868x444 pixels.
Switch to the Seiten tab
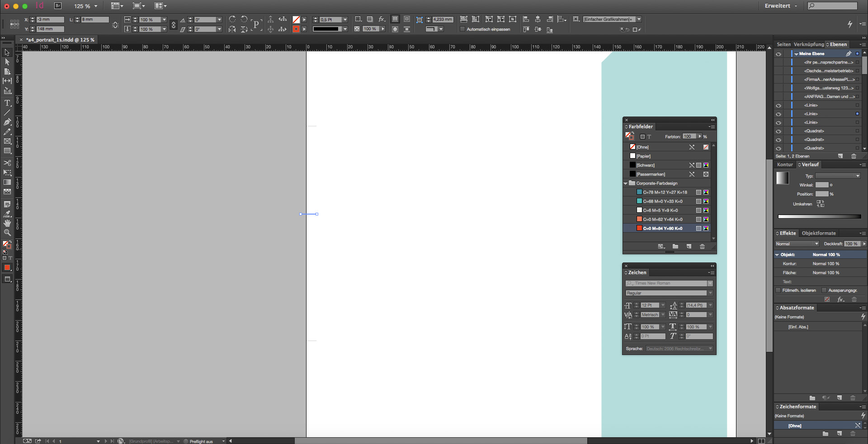tap(783, 44)
